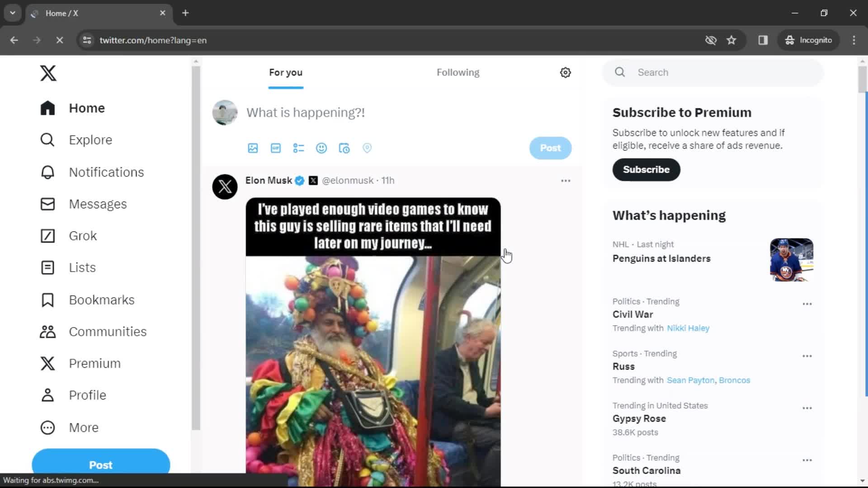Open feed settings gear icon
This screenshot has width=868, height=488.
pyautogui.click(x=566, y=72)
